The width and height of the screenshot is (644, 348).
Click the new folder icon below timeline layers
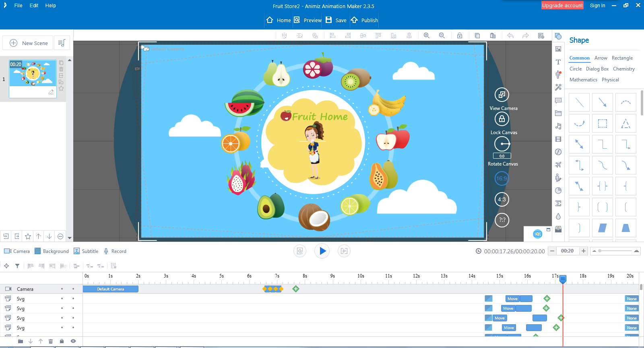click(21, 341)
